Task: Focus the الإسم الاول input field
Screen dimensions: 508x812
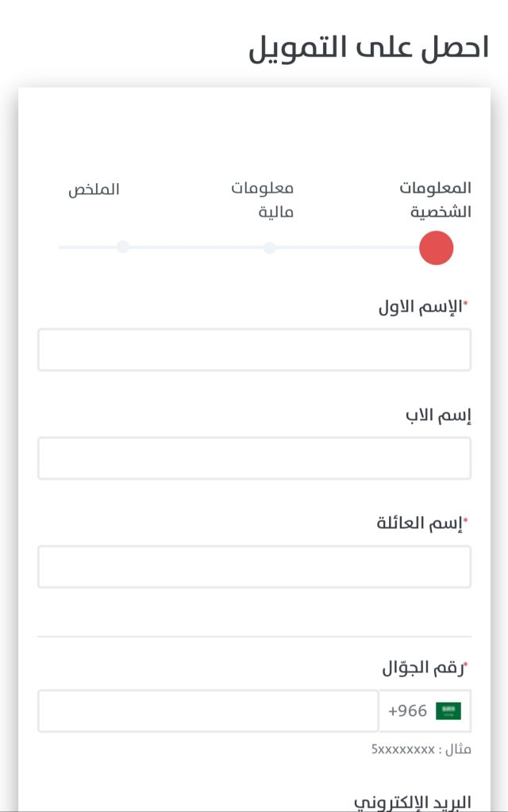Action: [254, 350]
